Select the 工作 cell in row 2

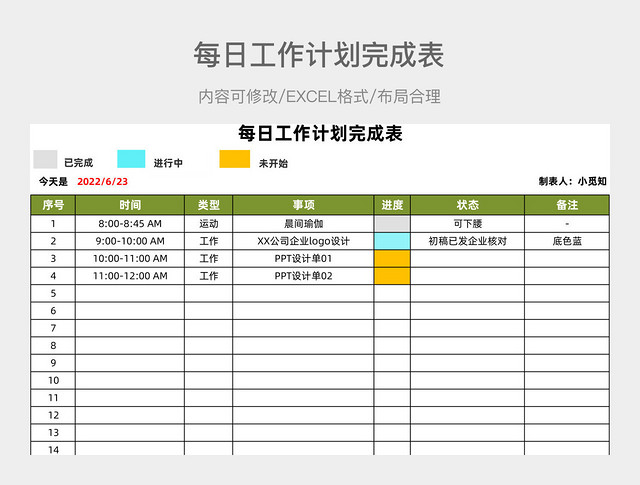tap(209, 241)
